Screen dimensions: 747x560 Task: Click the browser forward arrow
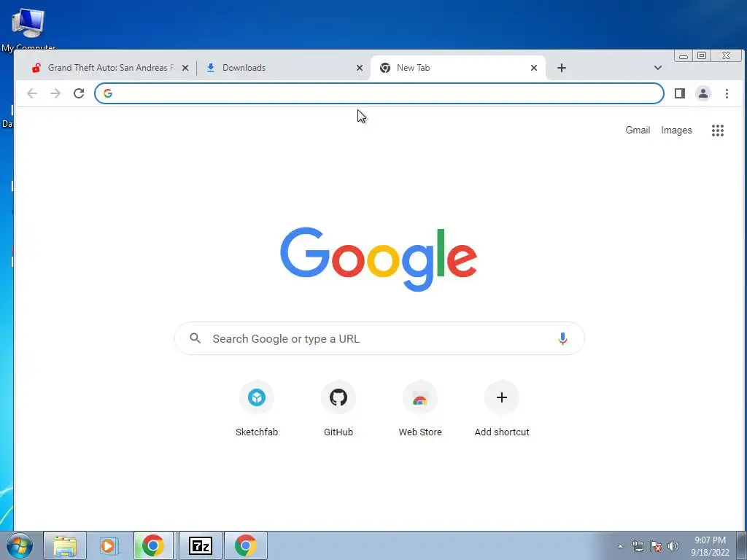click(55, 93)
